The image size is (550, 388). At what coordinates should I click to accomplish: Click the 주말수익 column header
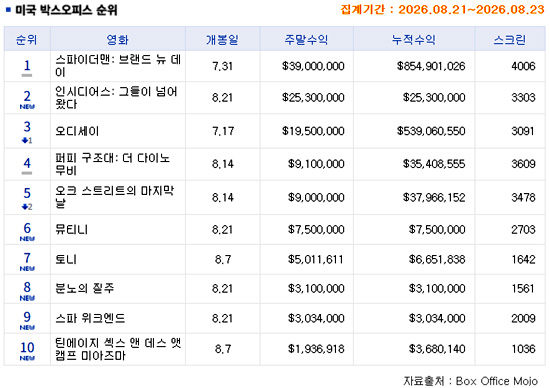click(x=306, y=40)
